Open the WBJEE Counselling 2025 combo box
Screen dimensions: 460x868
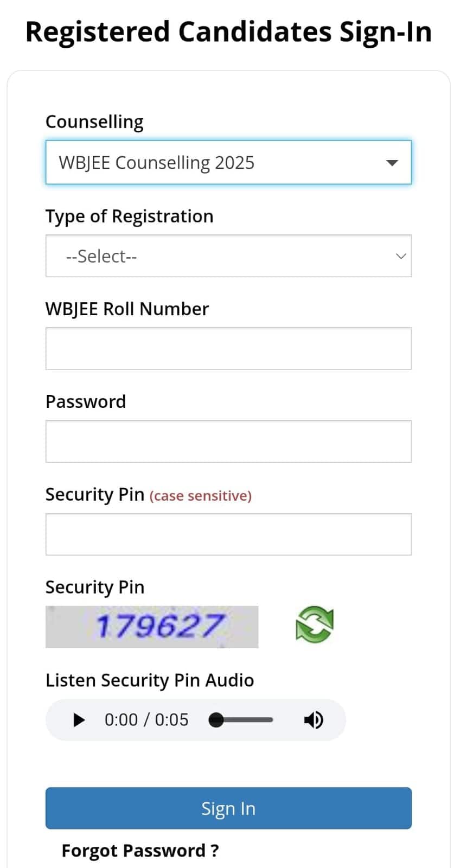coord(228,163)
